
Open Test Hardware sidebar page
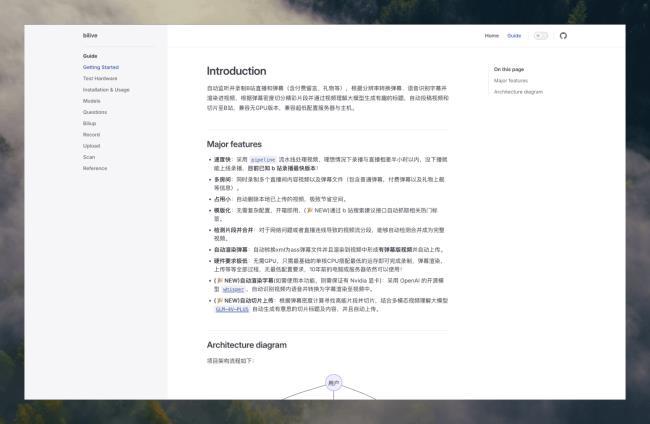click(100, 78)
